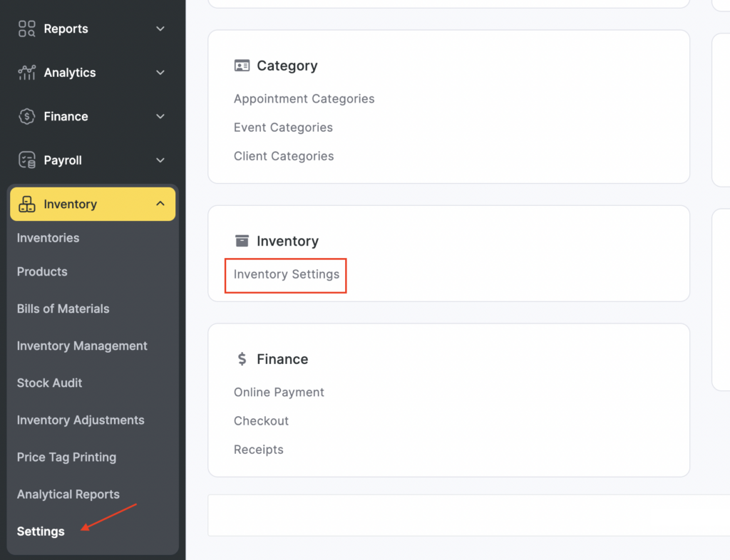Open Price Tag Printing page

click(x=66, y=457)
